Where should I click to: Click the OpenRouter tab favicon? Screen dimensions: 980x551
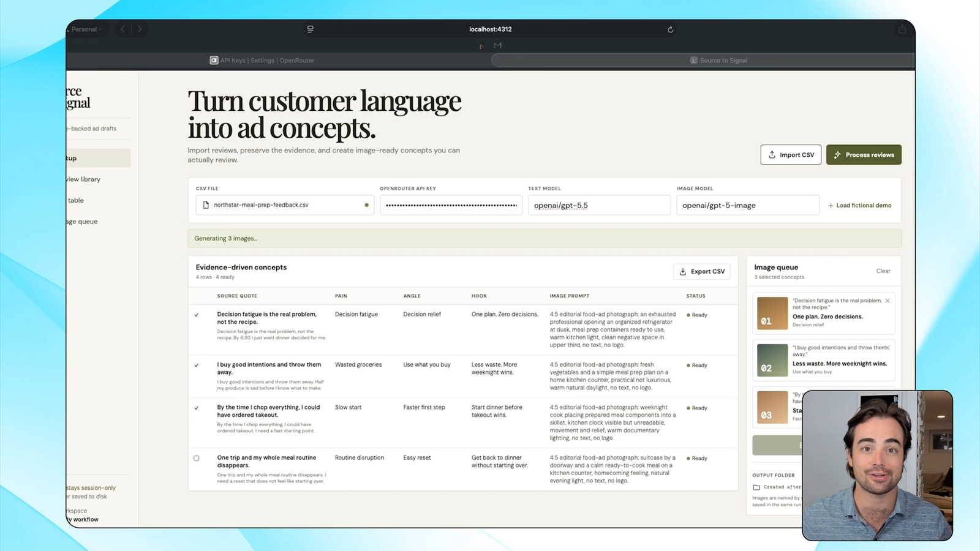214,60
